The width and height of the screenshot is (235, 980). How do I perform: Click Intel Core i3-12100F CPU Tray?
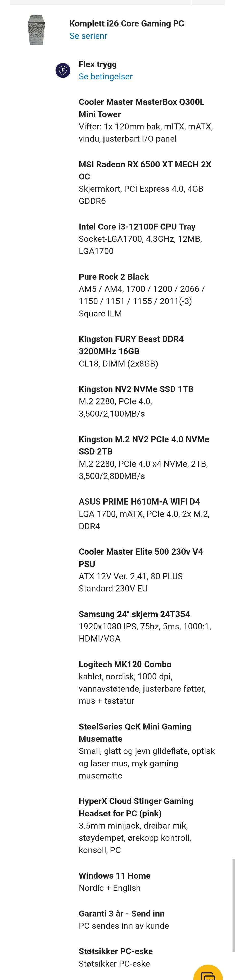[137, 226]
